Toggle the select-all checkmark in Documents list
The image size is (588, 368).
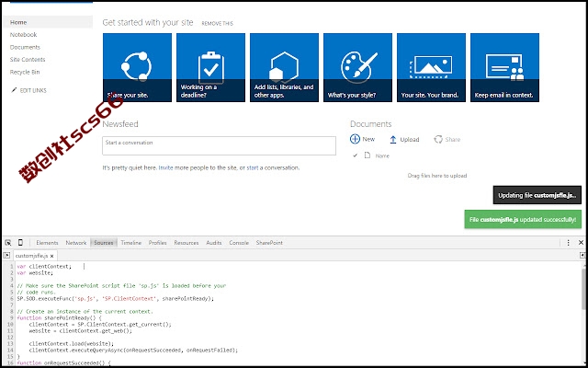(356, 155)
